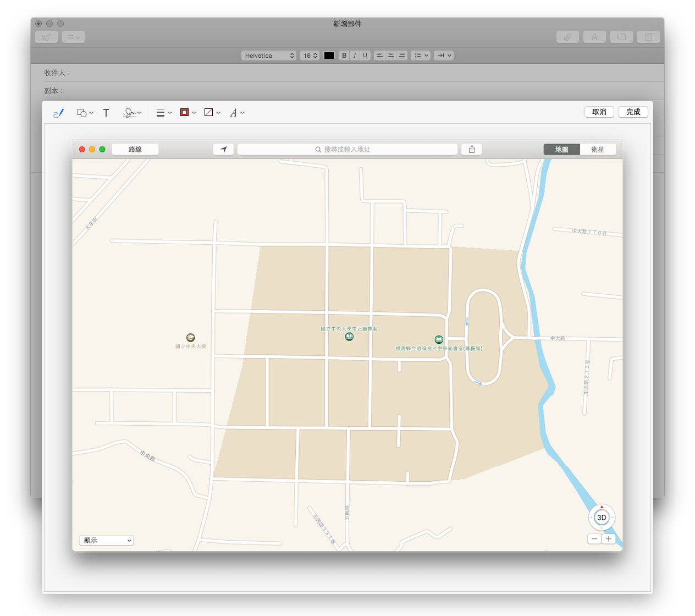Viewport: 695px width, 616px height.
Task: Click the Maps share icon
Action: (x=472, y=149)
